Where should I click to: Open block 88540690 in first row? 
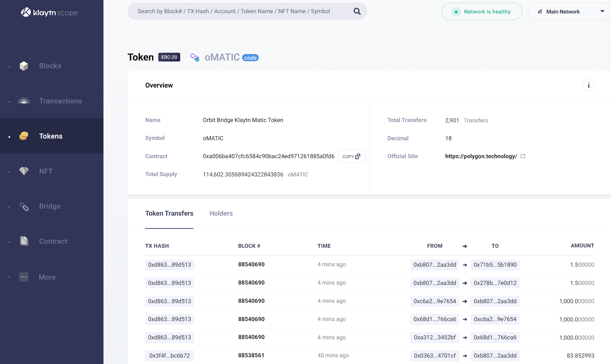(251, 264)
